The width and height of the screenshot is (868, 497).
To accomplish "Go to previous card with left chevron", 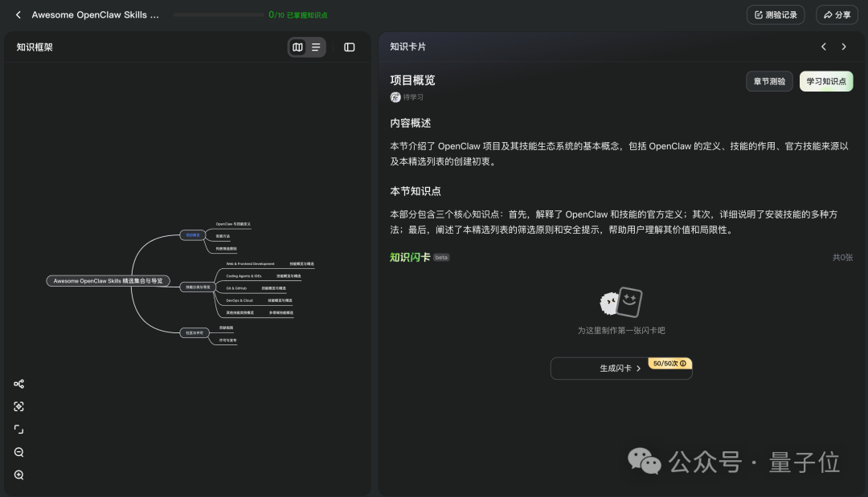I will click(822, 47).
